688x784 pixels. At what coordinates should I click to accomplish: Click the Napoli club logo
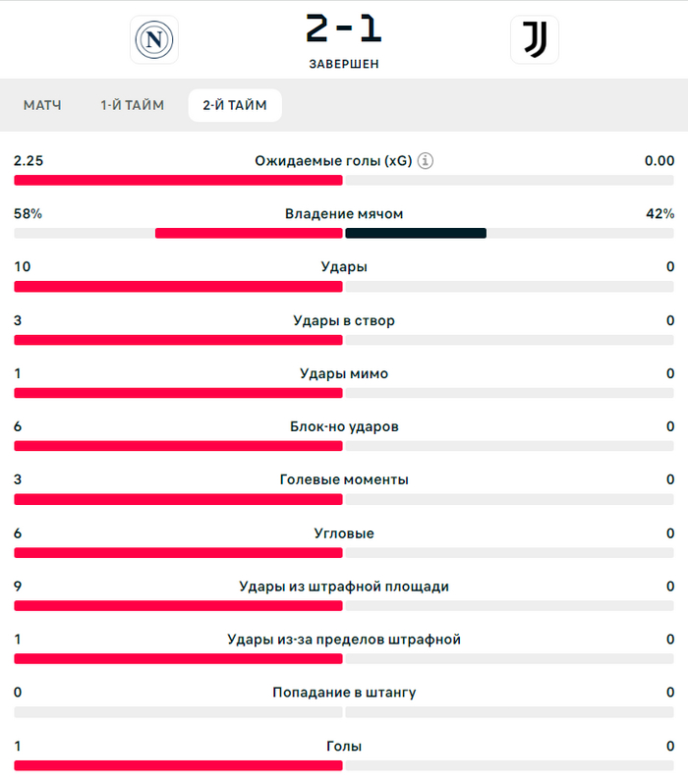pyautogui.click(x=154, y=40)
